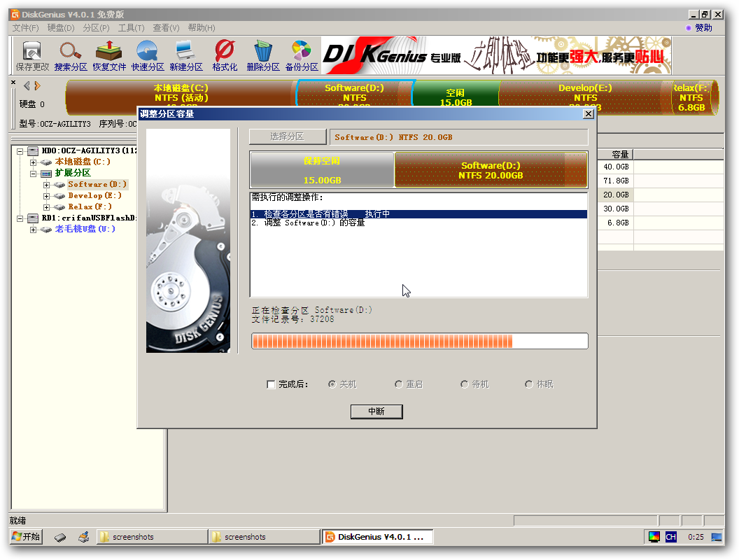Click the drive quick-launch icon in taskbar
The height and width of the screenshot is (560, 739).
click(60, 538)
